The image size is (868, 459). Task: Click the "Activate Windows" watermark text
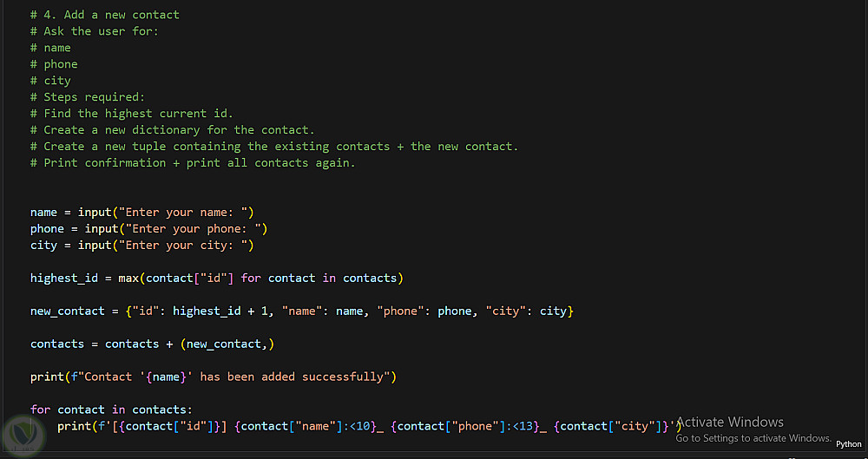(730, 422)
